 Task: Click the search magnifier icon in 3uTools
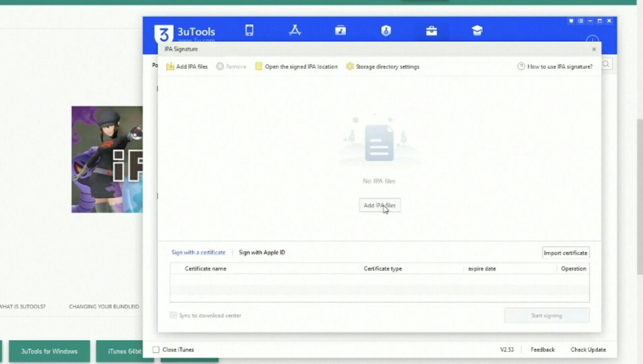point(606,64)
